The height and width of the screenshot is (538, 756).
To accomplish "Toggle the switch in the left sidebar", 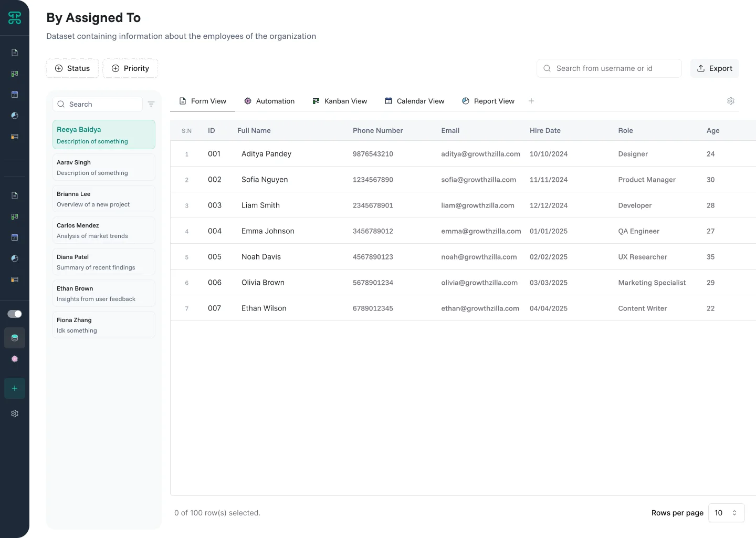I will (15, 314).
